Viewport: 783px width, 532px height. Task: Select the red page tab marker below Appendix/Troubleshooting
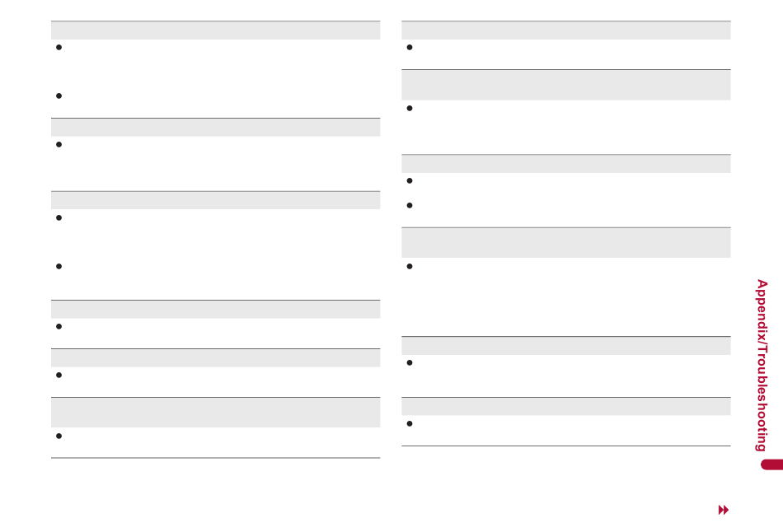771,464
